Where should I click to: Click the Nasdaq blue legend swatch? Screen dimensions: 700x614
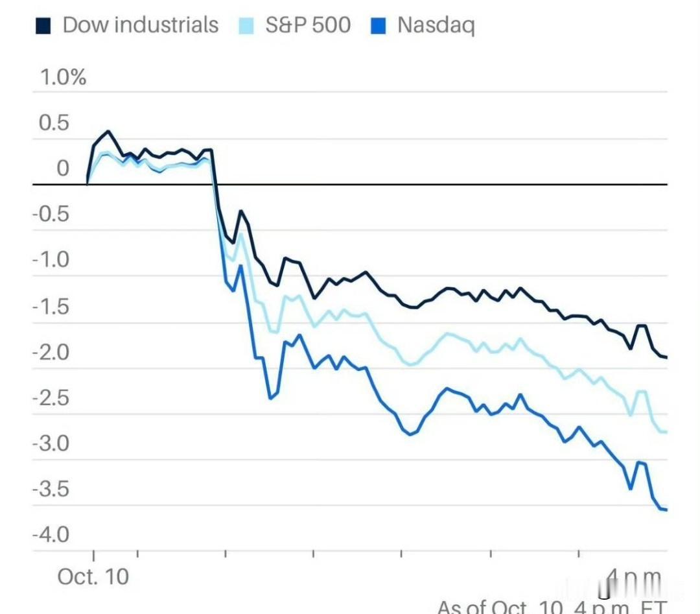[x=378, y=26]
